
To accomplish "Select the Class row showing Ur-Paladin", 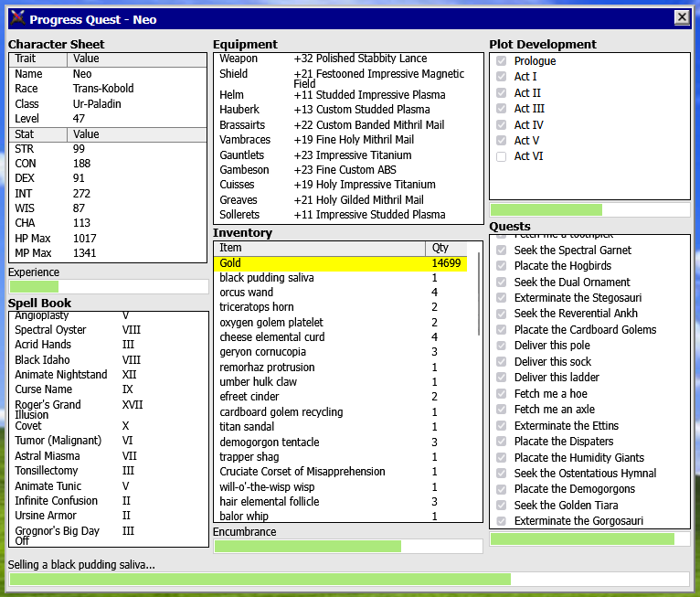I will 108,104.
